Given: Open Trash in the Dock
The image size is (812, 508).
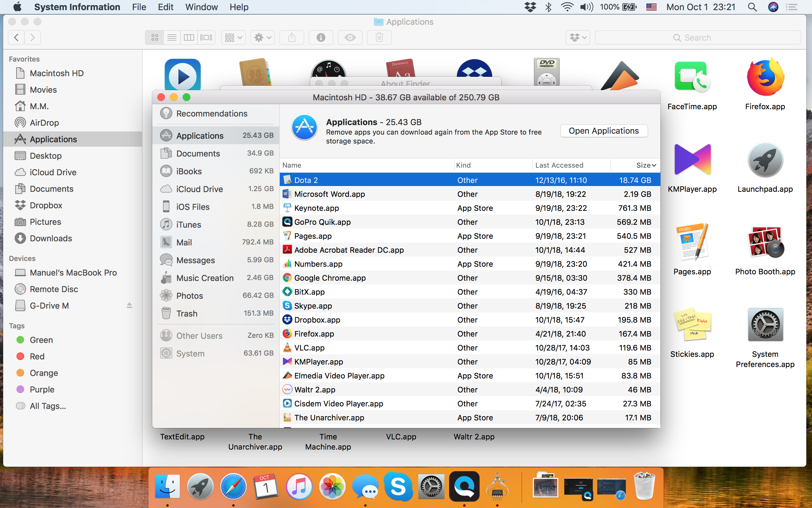Looking at the screenshot, I should coord(644,486).
